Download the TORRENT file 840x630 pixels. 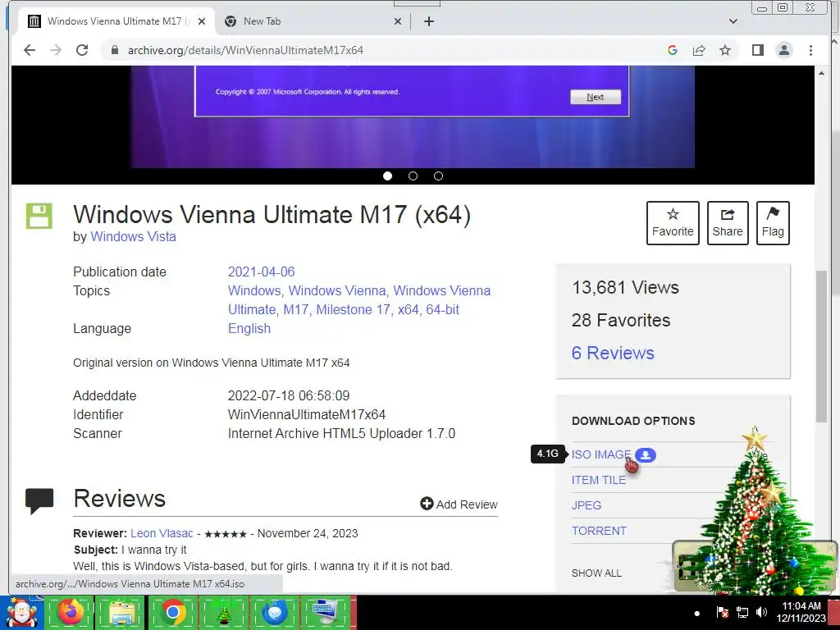click(599, 531)
